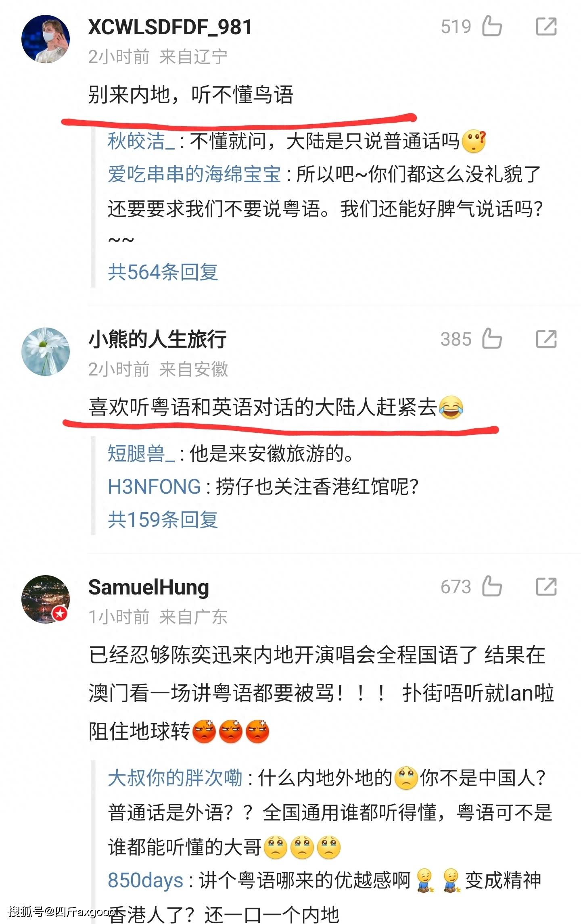Screen dimensions: 581x924
Task: Share the XCWLSDFDF_981 comment
Action: tap(546, 26)
